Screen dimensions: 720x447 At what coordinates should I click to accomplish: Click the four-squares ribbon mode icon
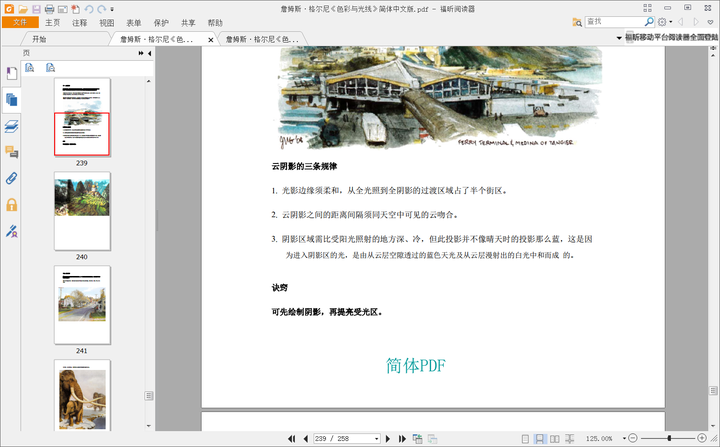point(647,8)
